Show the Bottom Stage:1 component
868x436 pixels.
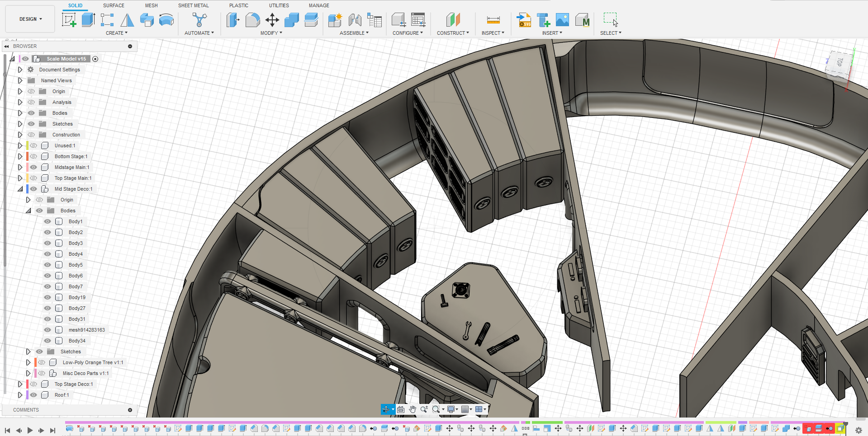pyautogui.click(x=33, y=156)
